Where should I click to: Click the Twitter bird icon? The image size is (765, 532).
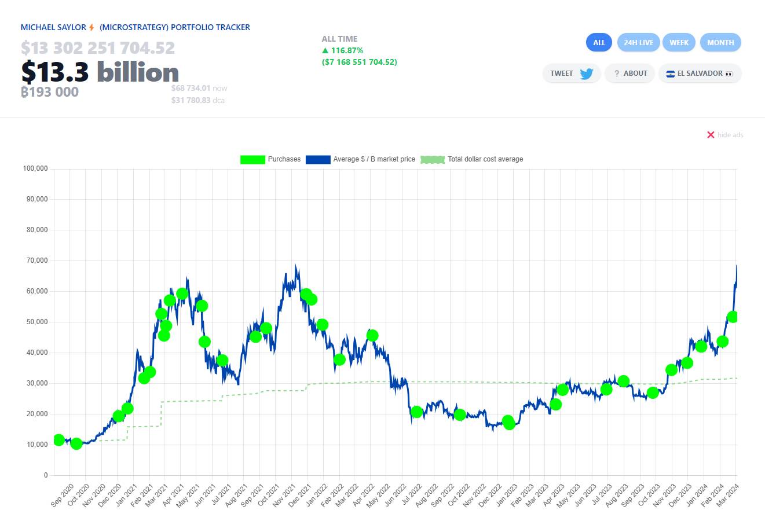587,74
